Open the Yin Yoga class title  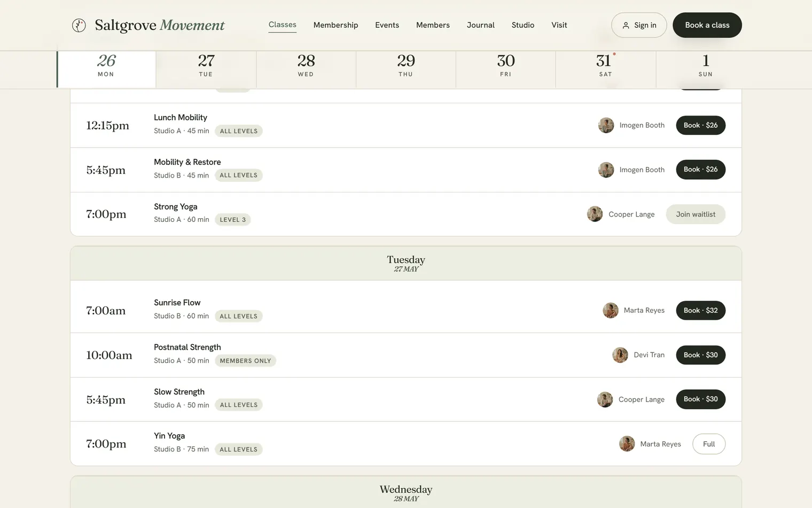[x=169, y=436]
